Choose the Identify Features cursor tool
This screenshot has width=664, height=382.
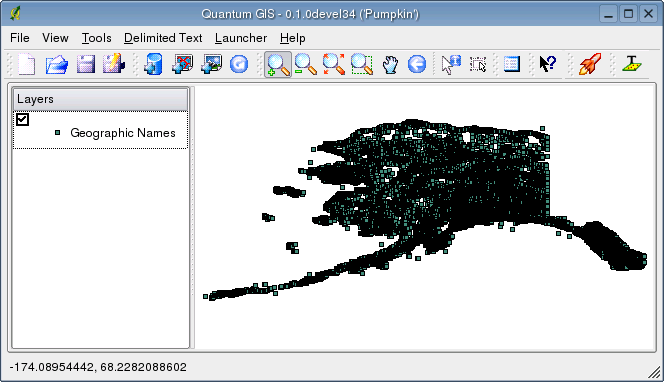click(x=451, y=64)
